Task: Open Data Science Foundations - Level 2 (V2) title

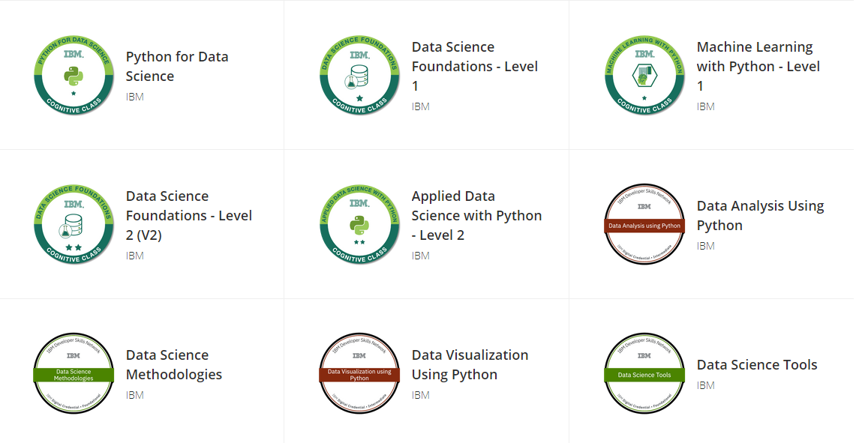Action: (188, 216)
